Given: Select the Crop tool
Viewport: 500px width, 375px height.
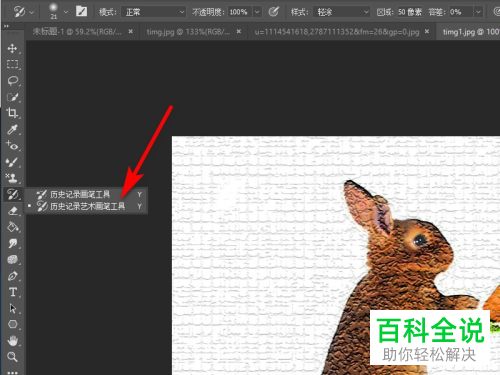Looking at the screenshot, I should [12, 113].
